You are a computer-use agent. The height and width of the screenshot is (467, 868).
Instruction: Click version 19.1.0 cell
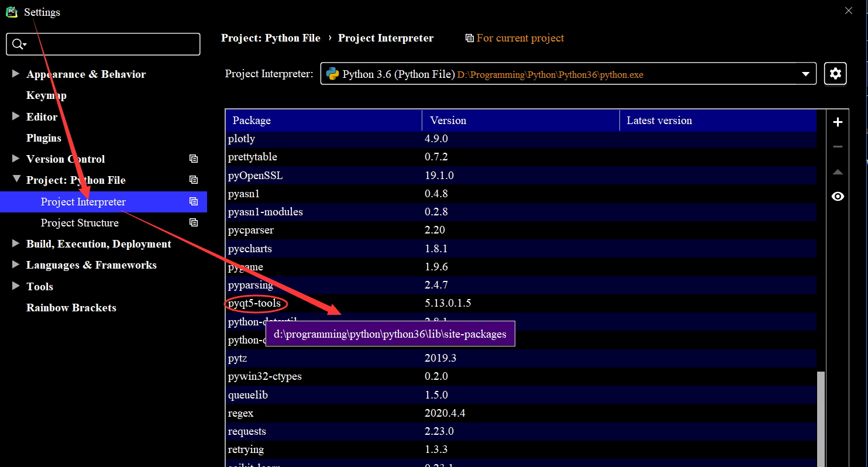(439, 176)
